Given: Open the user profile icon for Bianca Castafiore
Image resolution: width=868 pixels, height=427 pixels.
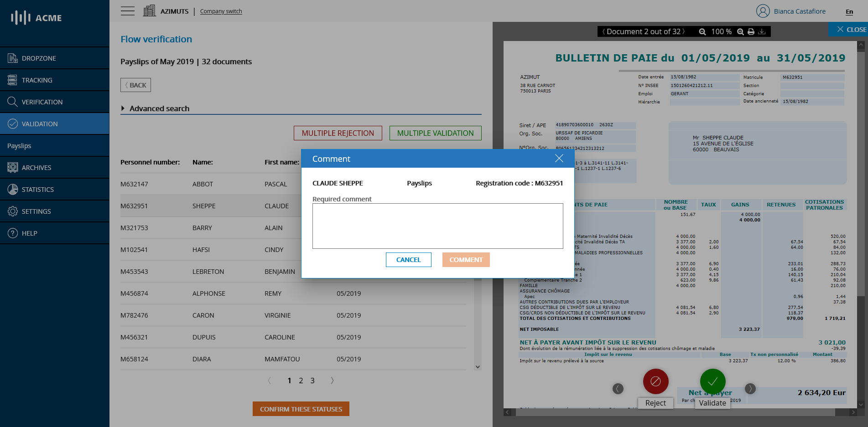Looking at the screenshot, I should point(763,11).
